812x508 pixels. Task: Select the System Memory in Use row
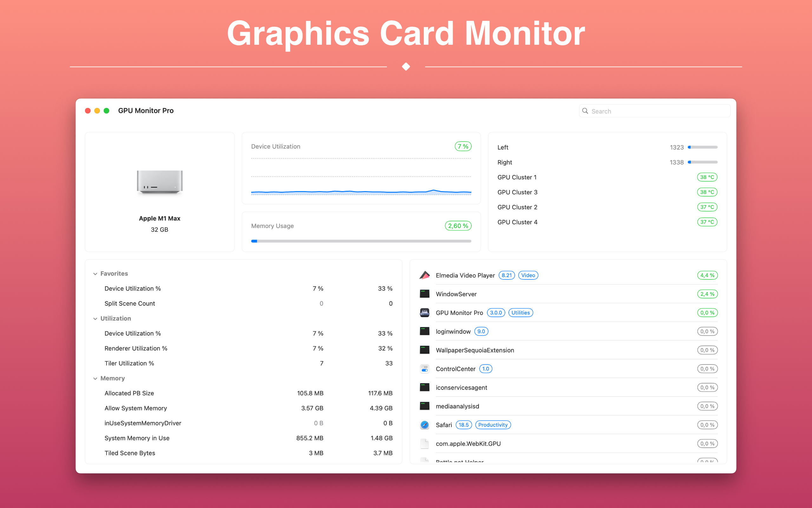coord(244,438)
